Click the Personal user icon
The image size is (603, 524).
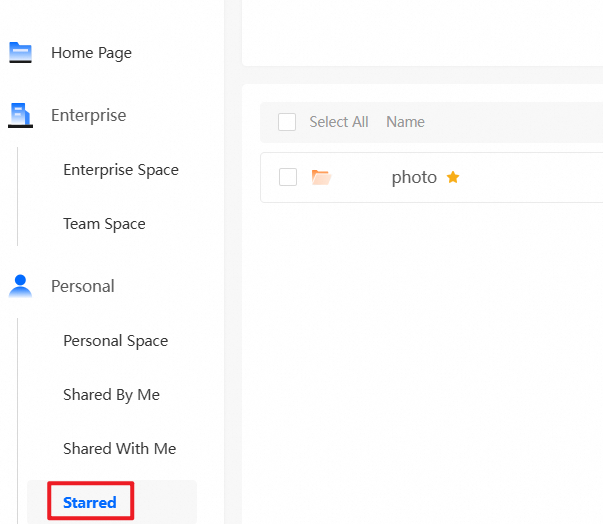pos(20,286)
